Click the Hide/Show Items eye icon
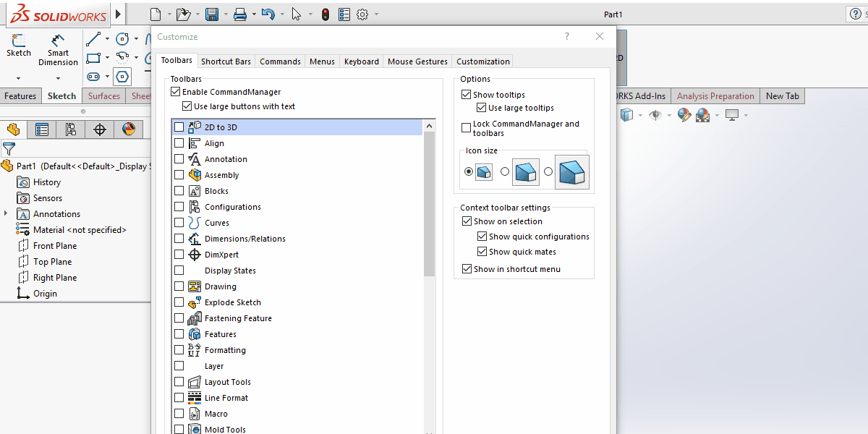The image size is (868, 434). click(x=655, y=115)
